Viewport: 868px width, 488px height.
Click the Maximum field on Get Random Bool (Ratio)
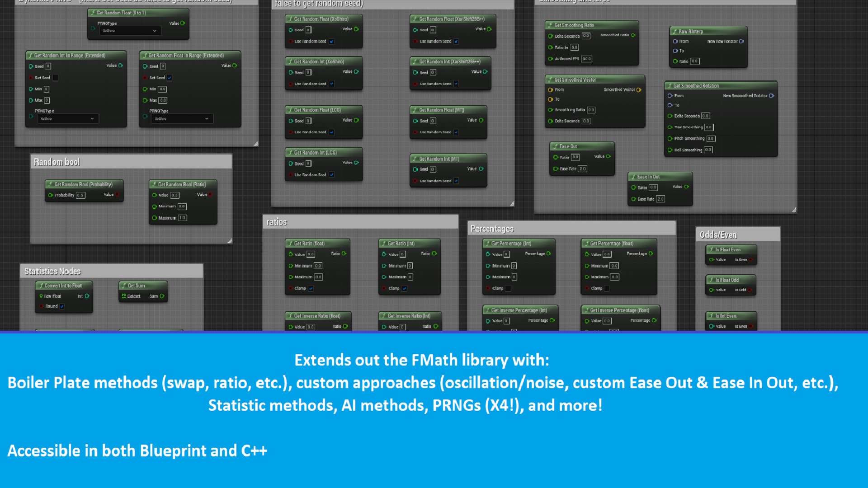(x=182, y=218)
